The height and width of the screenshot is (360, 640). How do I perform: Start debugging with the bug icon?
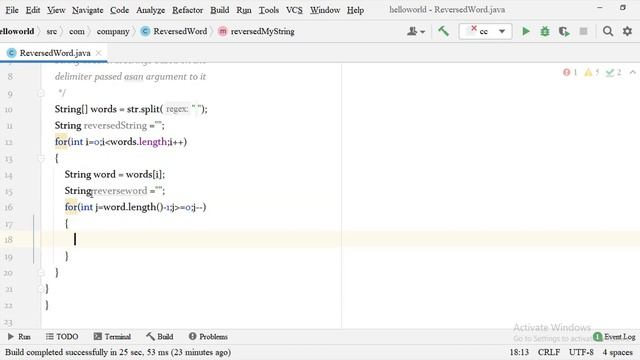pos(545,31)
